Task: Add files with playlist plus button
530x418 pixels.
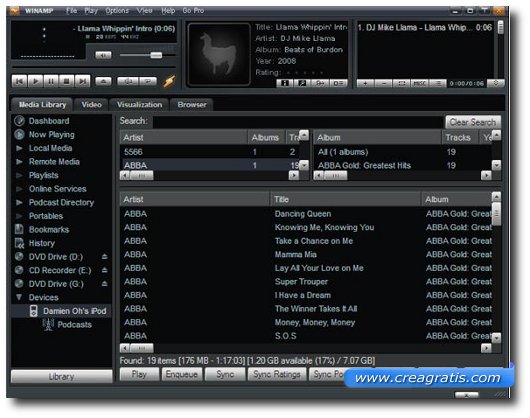Action: (x=365, y=83)
